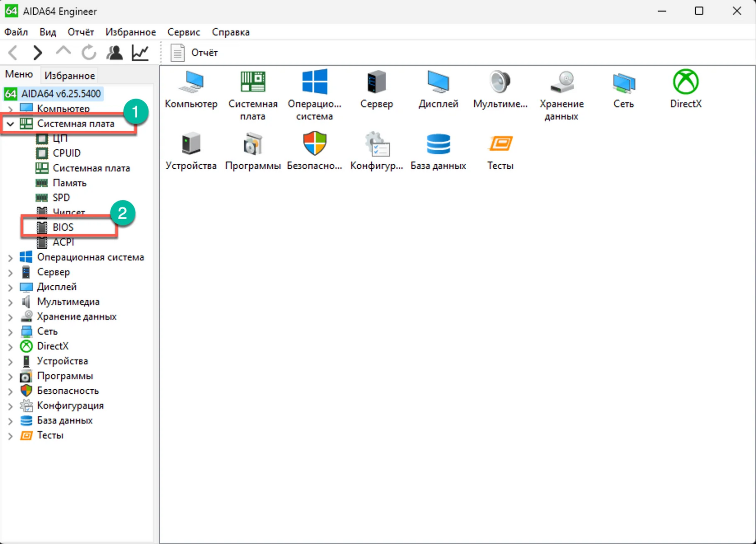Expand the Устройства tree node

[10, 361]
